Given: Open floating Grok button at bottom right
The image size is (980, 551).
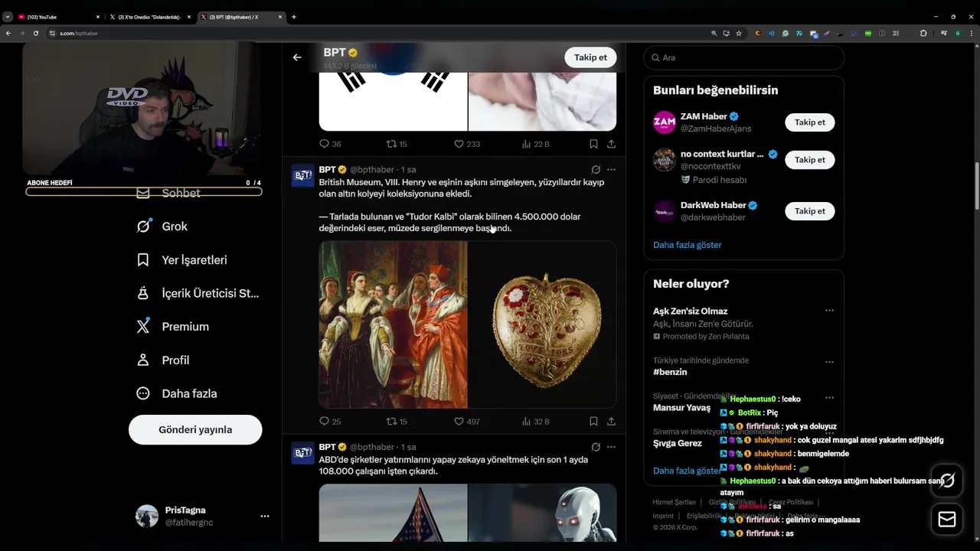Looking at the screenshot, I should [x=947, y=481].
